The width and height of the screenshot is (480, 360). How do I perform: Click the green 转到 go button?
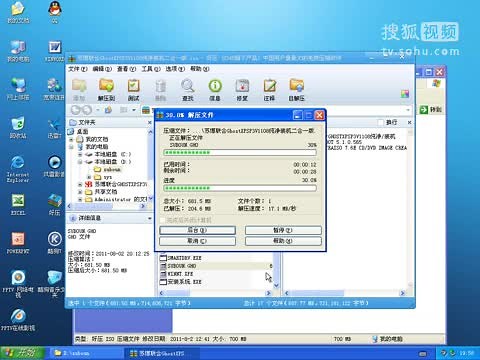point(431,109)
